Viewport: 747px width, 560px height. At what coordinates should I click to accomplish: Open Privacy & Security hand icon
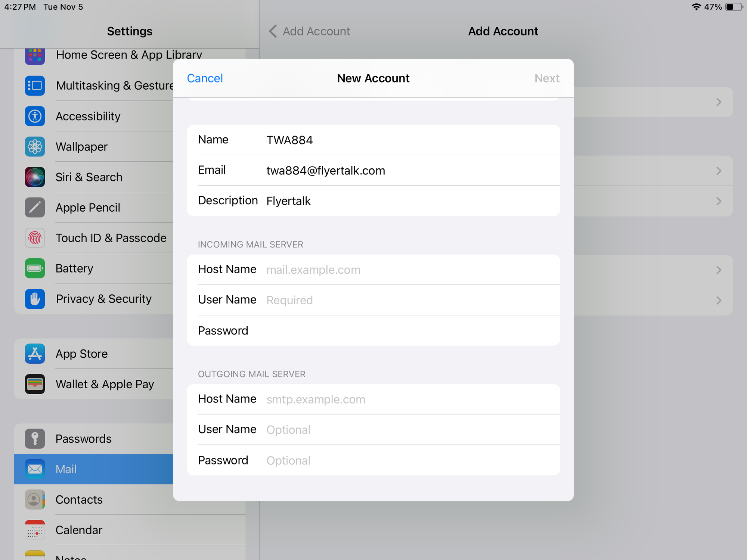(x=35, y=299)
